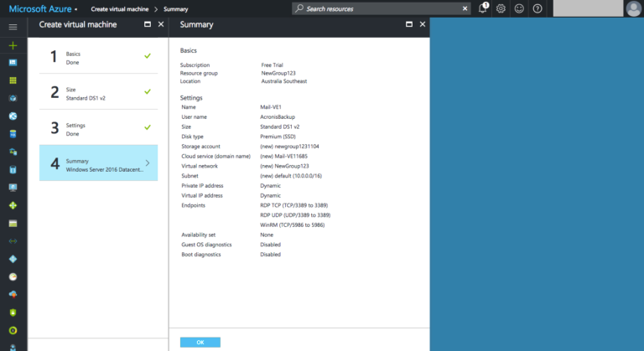Click chevron on Summary step
This screenshot has height=351, width=644.
coord(148,163)
